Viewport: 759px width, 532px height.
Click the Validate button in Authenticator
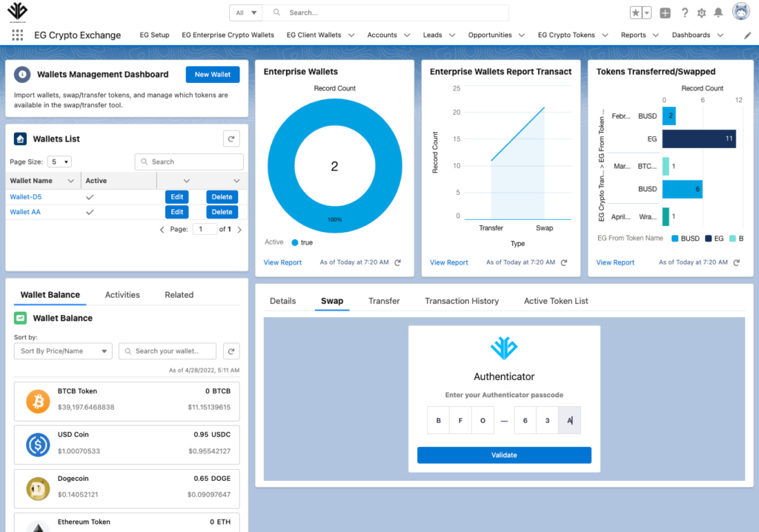[504, 455]
